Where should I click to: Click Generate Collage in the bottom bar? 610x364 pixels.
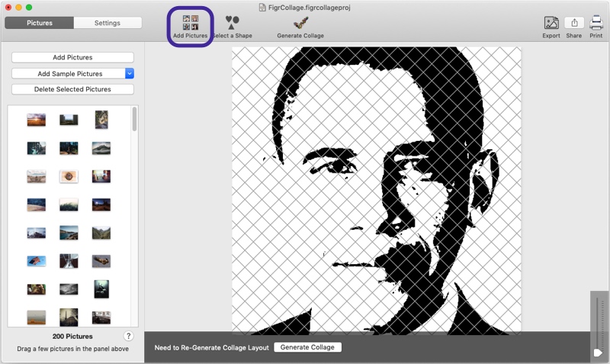307,347
